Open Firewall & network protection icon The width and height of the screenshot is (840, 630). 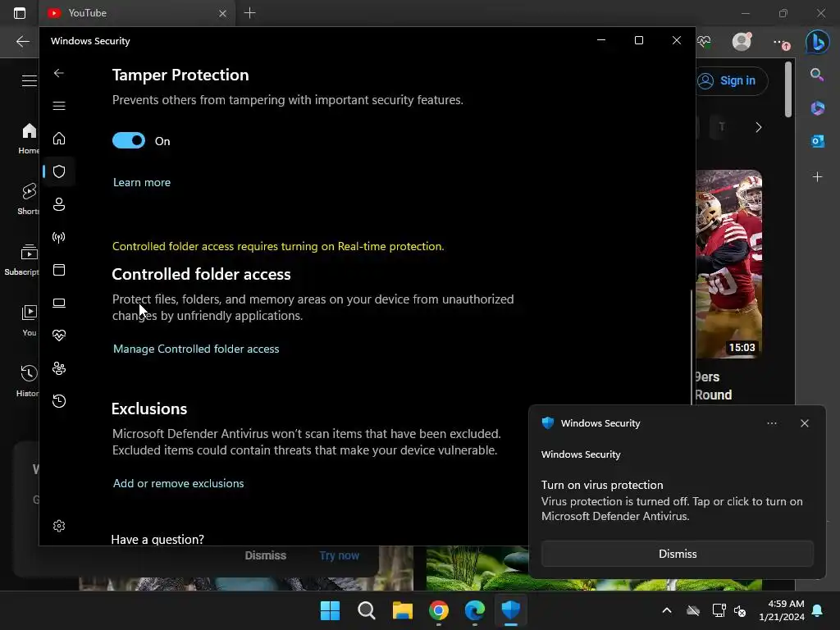[x=59, y=237]
